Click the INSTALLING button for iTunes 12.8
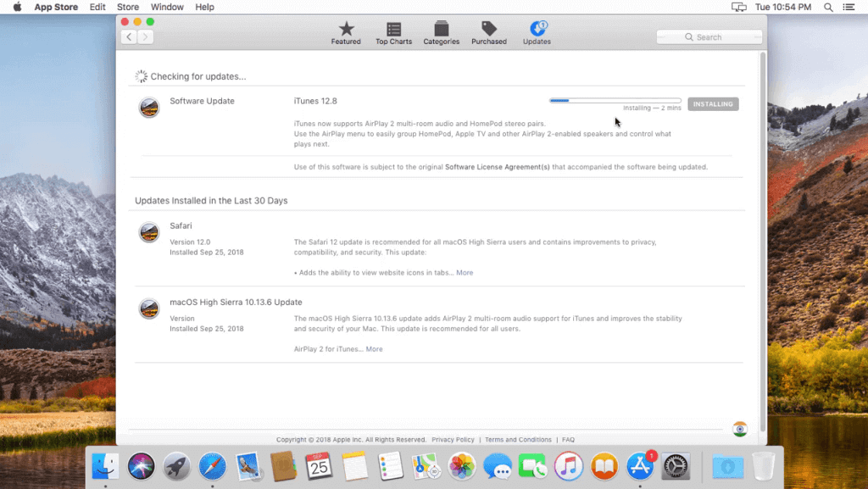 pos(712,103)
